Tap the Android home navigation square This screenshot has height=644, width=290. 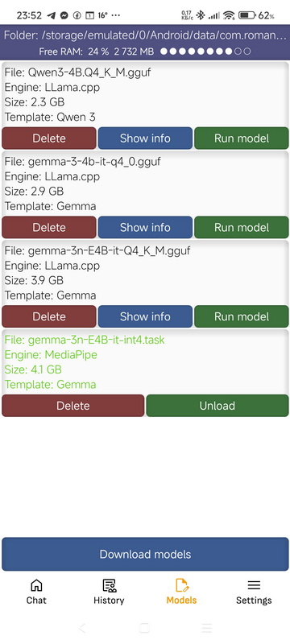pos(144,628)
